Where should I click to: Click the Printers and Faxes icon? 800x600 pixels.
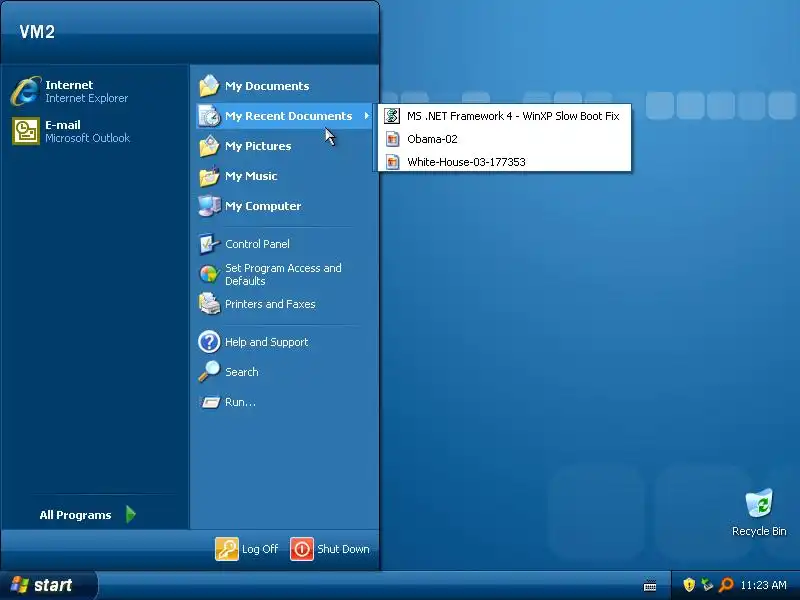pos(209,304)
